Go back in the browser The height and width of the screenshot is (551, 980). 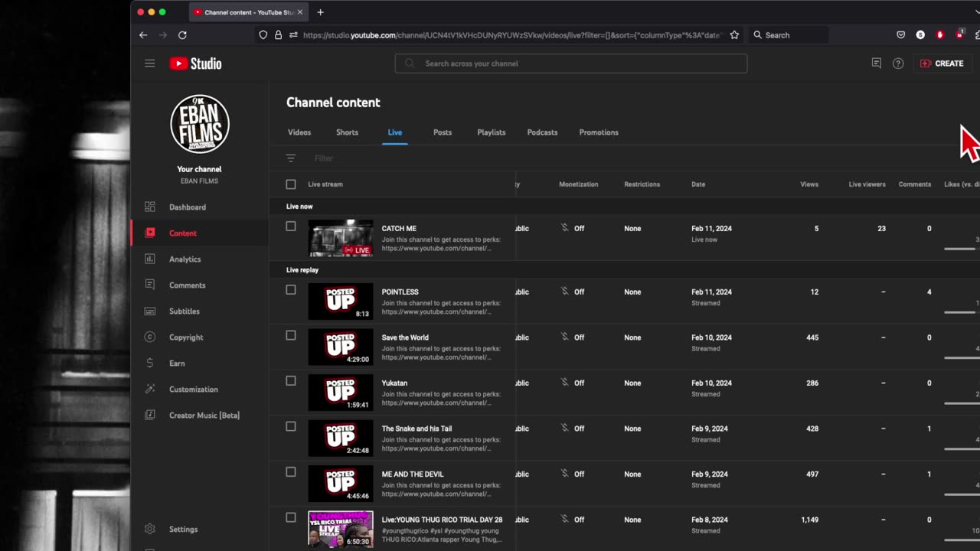pos(143,35)
